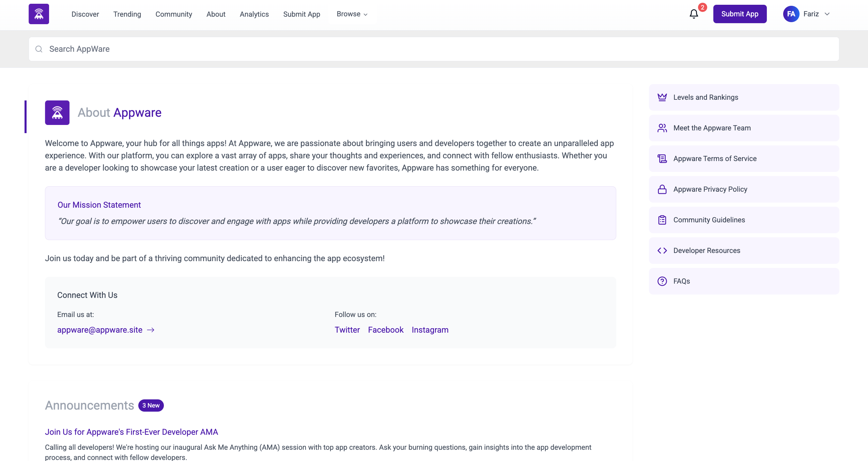Click the clipboard icon for Community Guidelines

[x=662, y=220]
